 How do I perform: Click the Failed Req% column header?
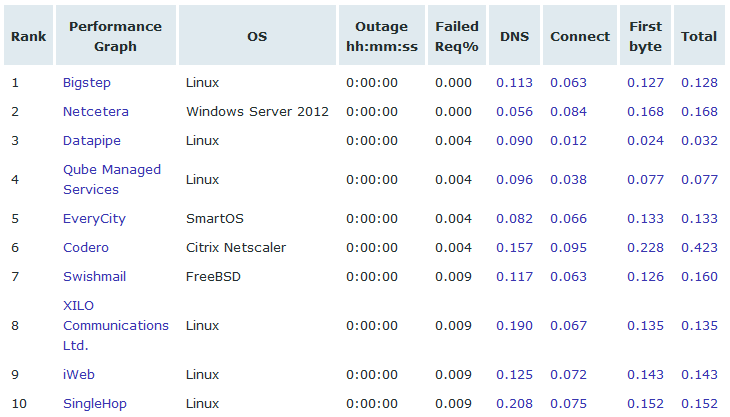pyautogui.click(x=457, y=36)
